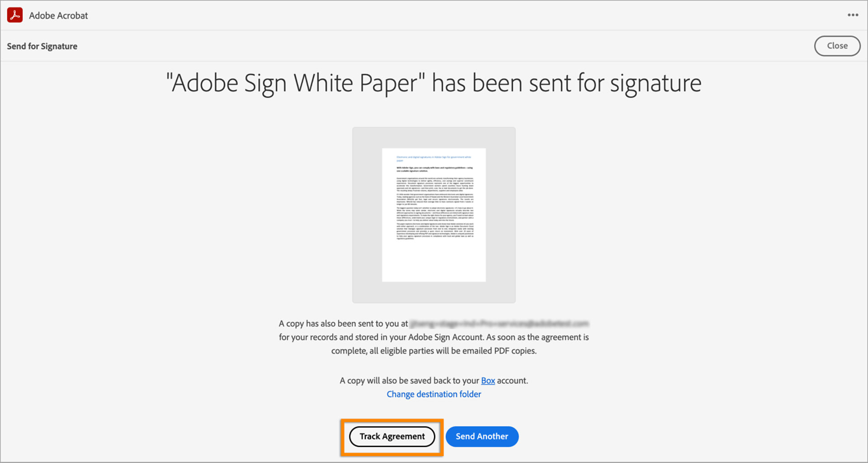Open the three-dot more options menu
This screenshot has width=868, height=463.
(853, 15)
